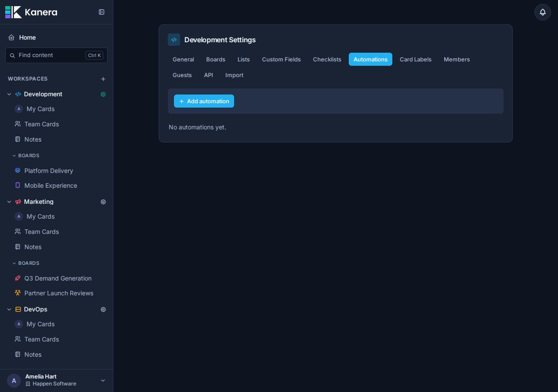Click the 'No automations yet.' text
Image resolution: width=558 pixels, height=392 pixels.
[197, 127]
